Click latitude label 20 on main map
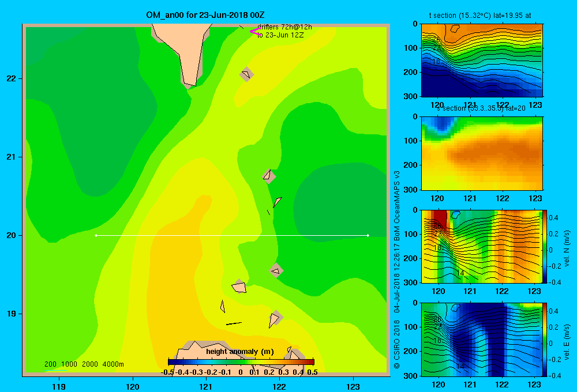577x392 pixels. point(12,235)
